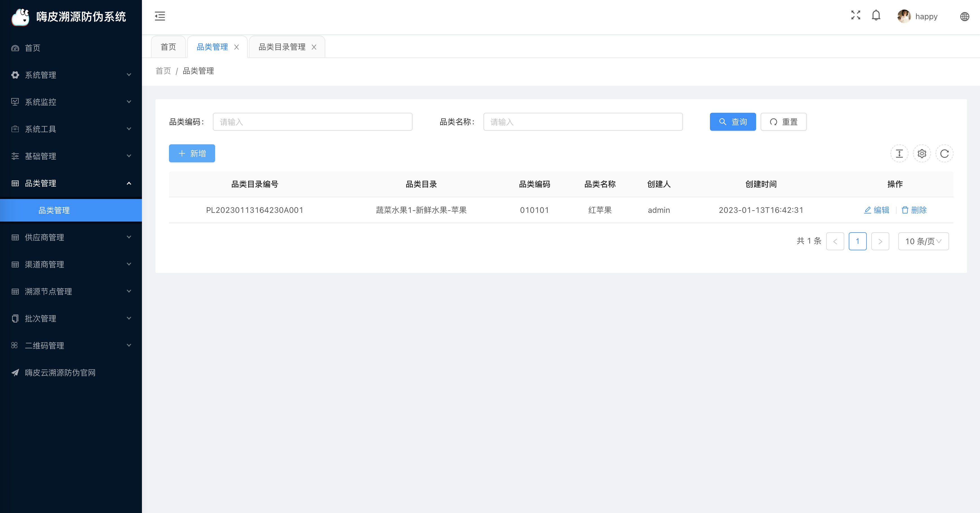Click the 重置 reset button
Screen dimensions: 980x513
tap(783, 122)
